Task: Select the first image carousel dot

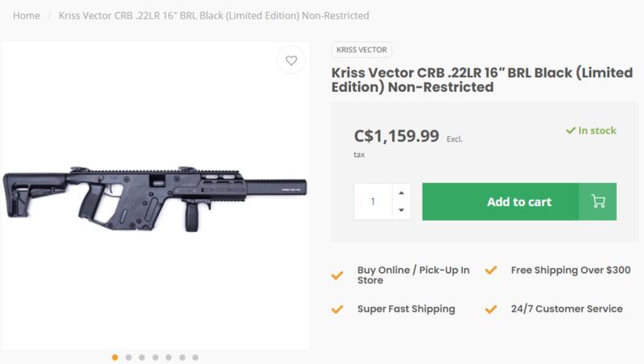Action: tap(115, 357)
